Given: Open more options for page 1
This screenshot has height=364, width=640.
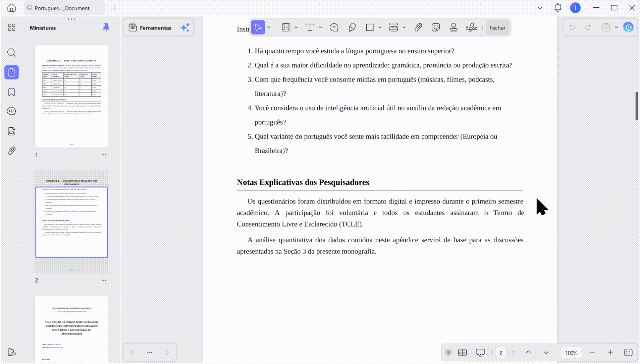Looking at the screenshot, I should [104, 155].
